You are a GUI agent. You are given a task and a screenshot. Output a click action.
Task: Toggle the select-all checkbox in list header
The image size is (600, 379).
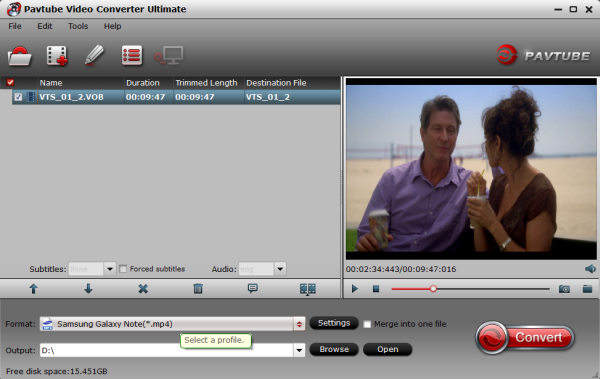[x=10, y=82]
